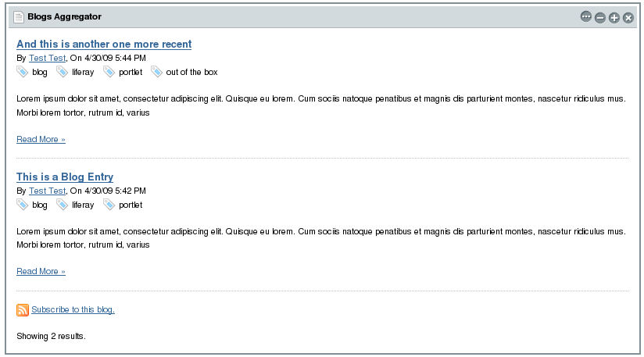Click the Blogs Aggregator portlet page icon

pos(19,17)
